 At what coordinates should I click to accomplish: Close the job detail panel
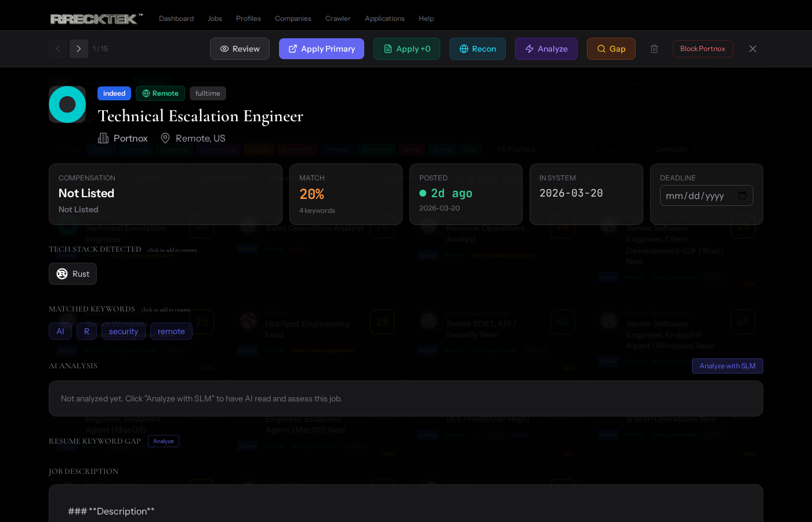[753, 49]
